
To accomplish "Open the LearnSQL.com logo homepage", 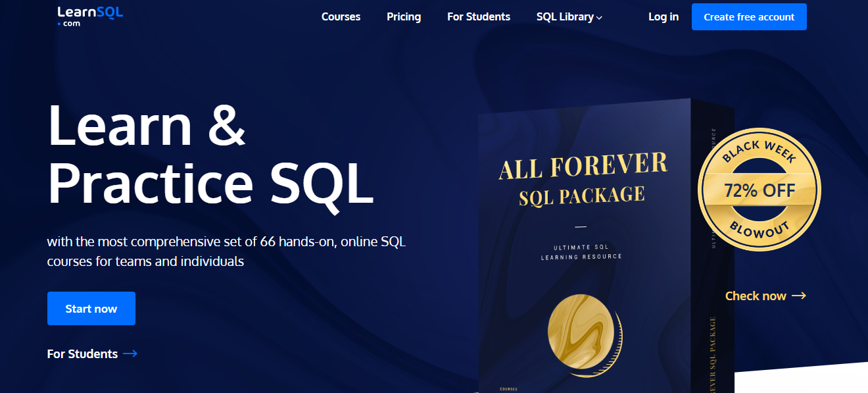I will click(89, 16).
